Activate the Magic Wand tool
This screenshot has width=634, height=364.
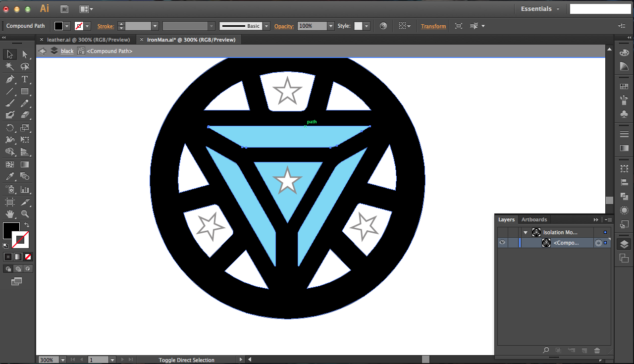tap(10, 67)
